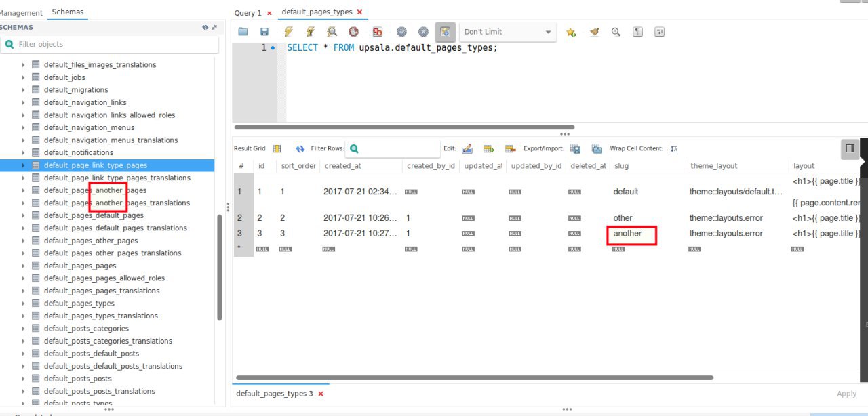
Task: Run Explain plan magnifier-lightning icon
Action: tap(332, 32)
